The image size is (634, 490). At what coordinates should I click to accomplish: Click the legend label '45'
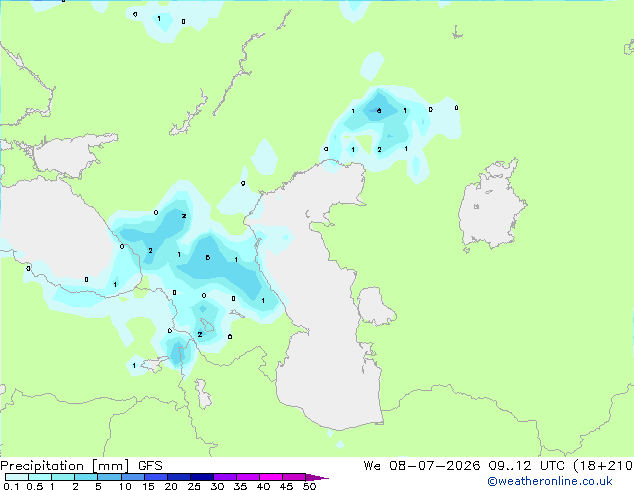point(286,486)
